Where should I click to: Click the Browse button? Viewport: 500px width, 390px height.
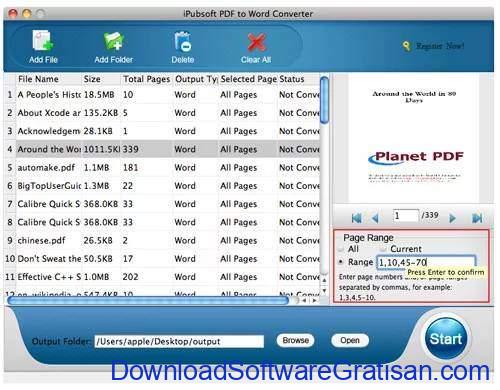295,340
